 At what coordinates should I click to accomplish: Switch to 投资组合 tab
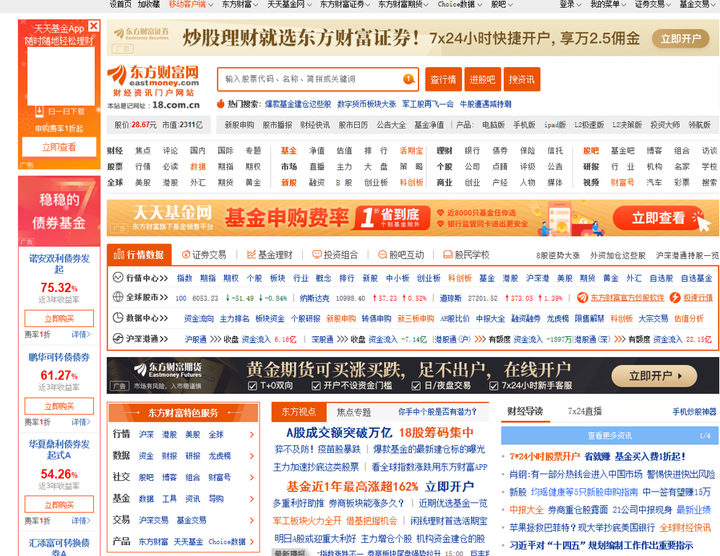click(x=335, y=255)
